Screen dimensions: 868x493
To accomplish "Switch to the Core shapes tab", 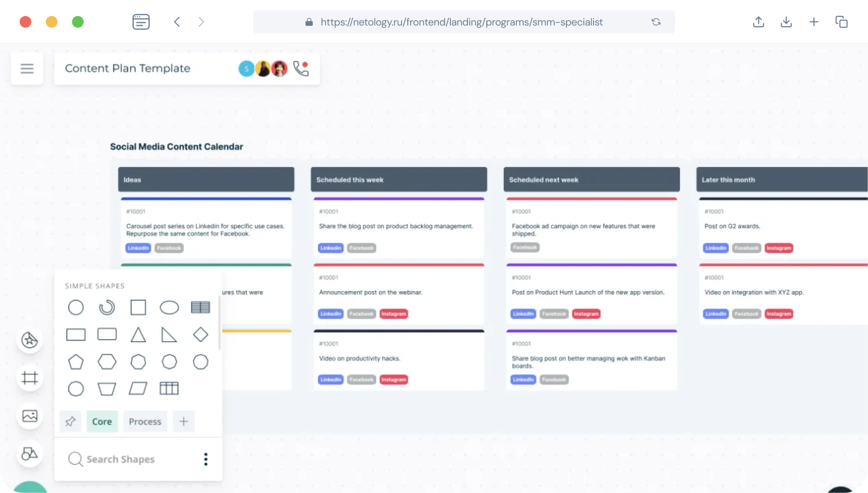I will tap(102, 421).
